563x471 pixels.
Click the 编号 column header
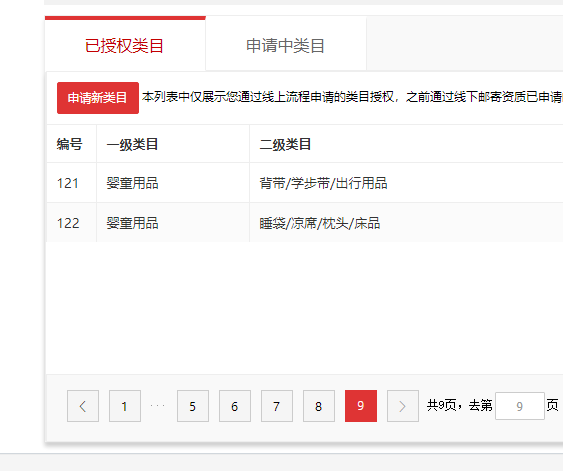[x=70, y=144]
